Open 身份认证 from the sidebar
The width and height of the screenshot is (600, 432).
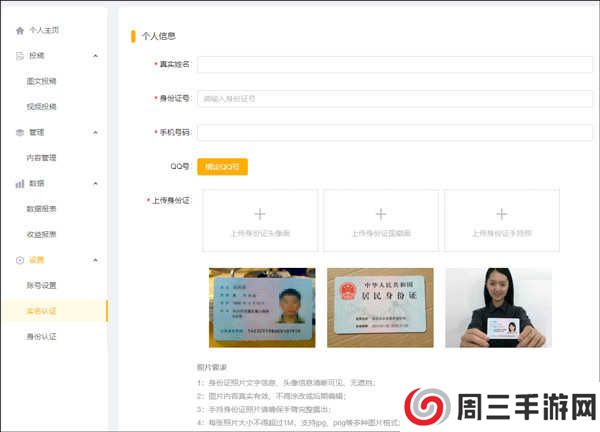tap(41, 336)
